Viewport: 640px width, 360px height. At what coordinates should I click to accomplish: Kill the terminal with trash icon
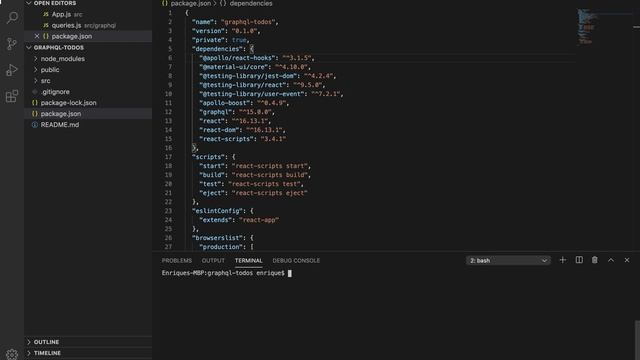click(x=595, y=260)
